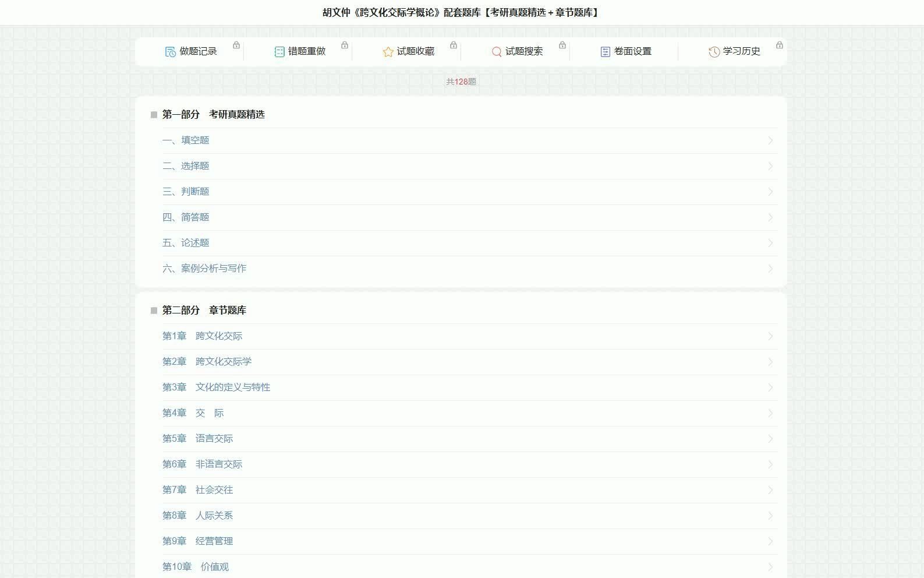This screenshot has width=924, height=578.
Task: Open the 五、论述题 link
Action: point(186,243)
